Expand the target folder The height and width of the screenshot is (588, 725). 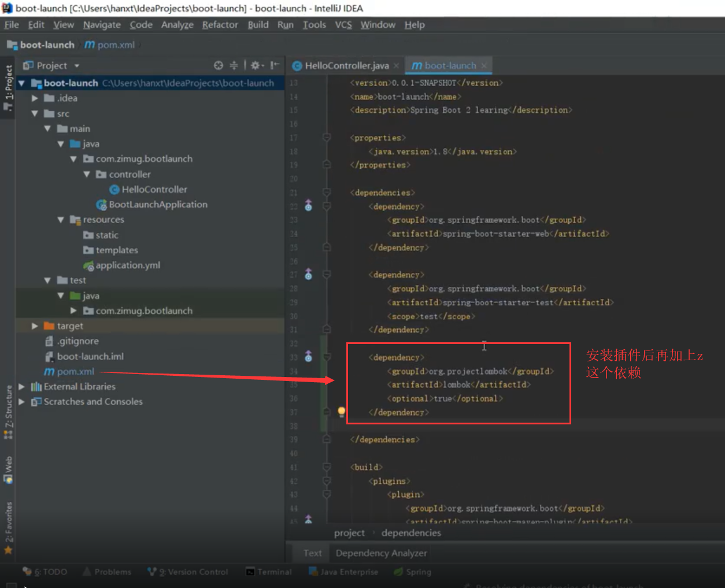coord(35,326)
